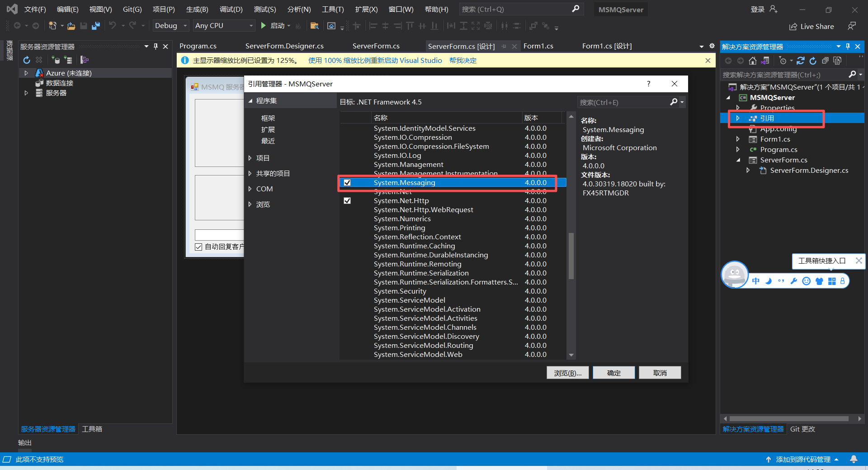Click the 帮我决定 link

463,61
